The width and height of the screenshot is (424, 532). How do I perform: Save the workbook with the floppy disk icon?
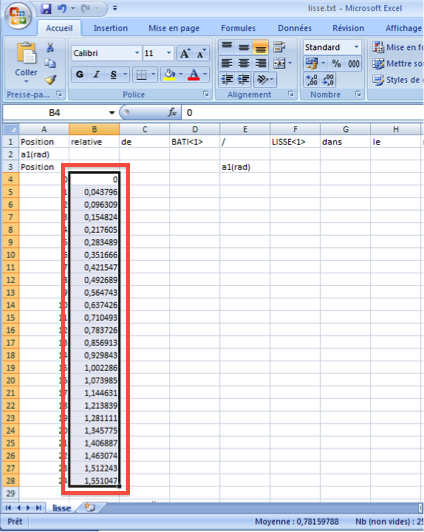(x=46, y=8)
